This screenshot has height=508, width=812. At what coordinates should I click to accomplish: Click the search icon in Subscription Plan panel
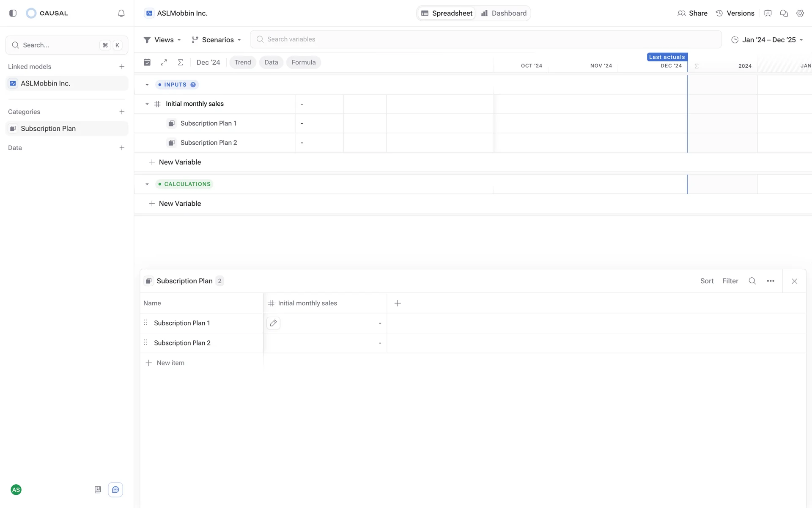[x=752, y=281]
